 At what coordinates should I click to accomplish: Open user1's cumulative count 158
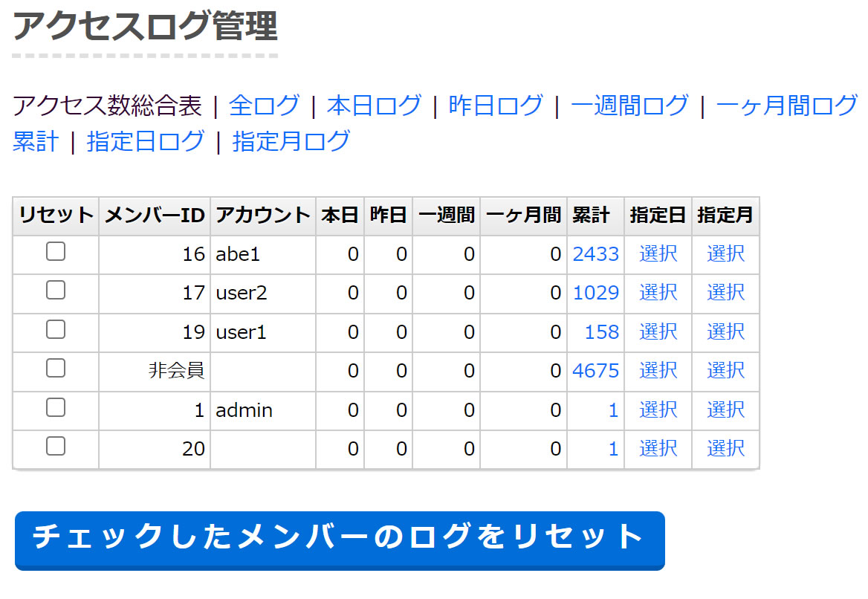tap(602, 332)
